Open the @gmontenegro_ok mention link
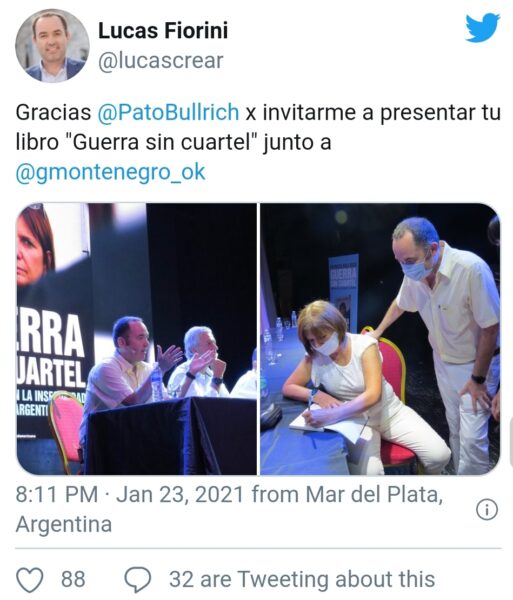Viewport: 513px width, 600px height. click(110, 172)
